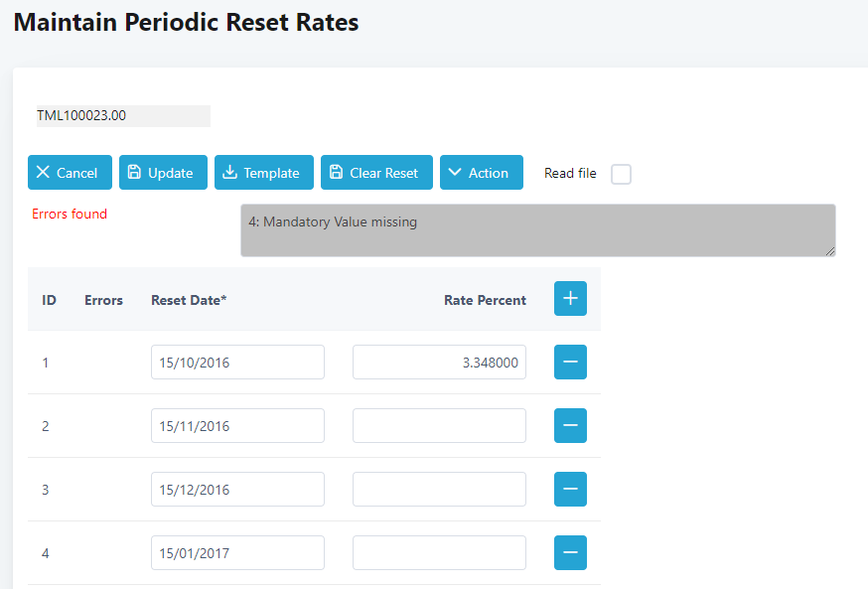Image resolution: width=868 pixels, height=589 pixels.
Task: Focus empty Rate Percent field in row 4
Action: [x=439, y=553]
